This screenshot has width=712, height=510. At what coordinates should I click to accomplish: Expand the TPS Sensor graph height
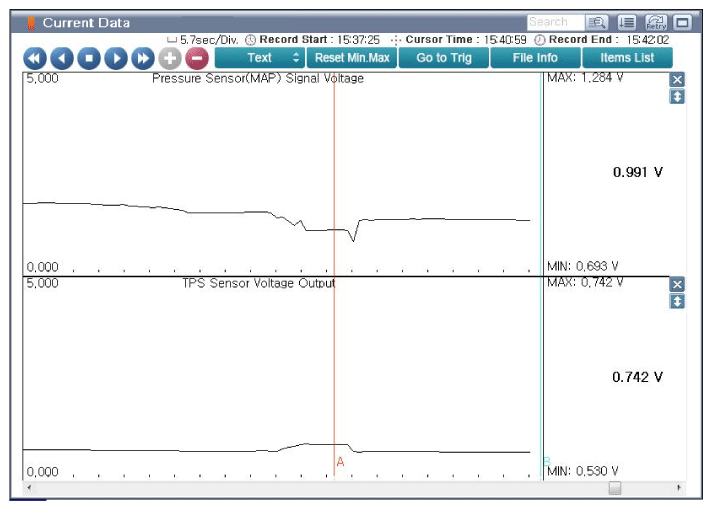pyautogui.click(x=677, y=301)
